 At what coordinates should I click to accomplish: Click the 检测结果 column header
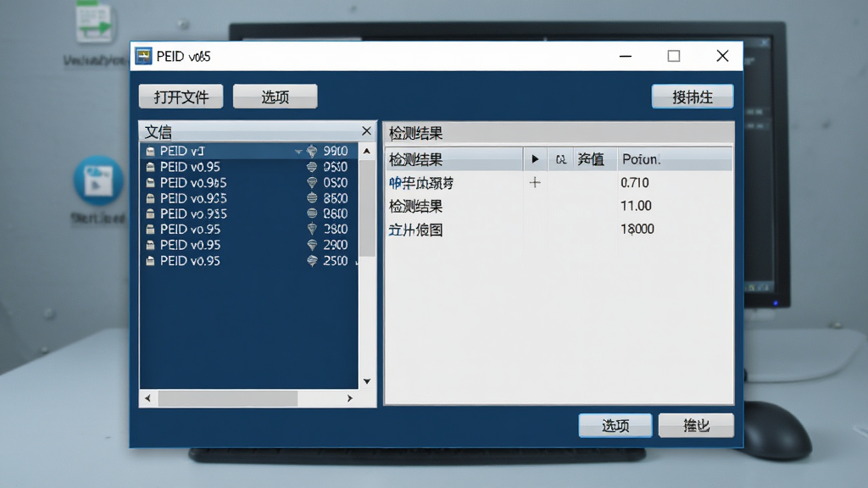454,159
